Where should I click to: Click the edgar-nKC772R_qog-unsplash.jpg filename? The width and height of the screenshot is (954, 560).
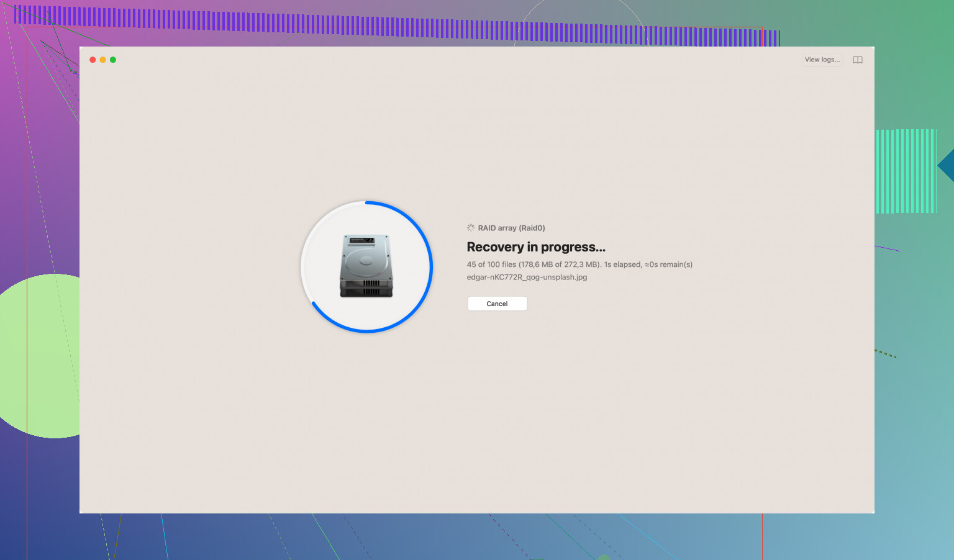point(527,278)
